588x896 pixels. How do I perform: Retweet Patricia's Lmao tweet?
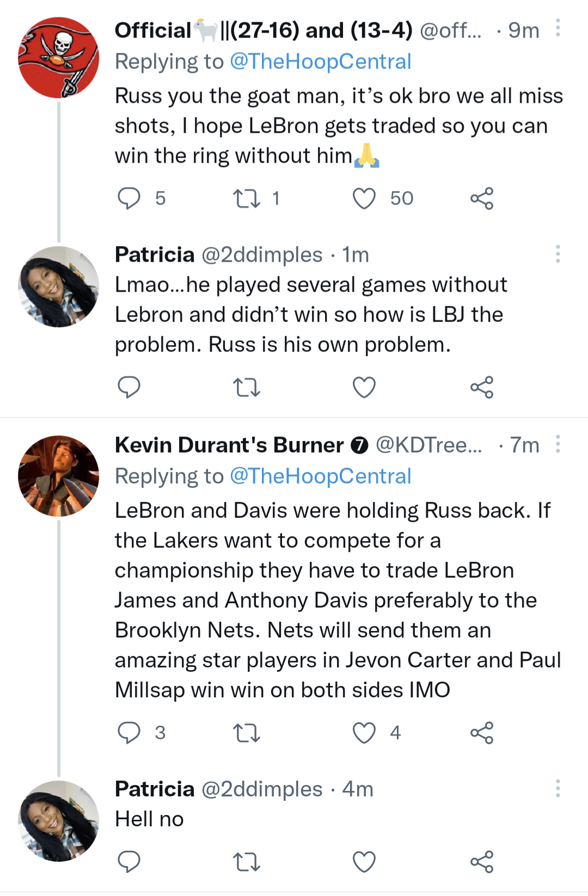(x=246, y=387)
